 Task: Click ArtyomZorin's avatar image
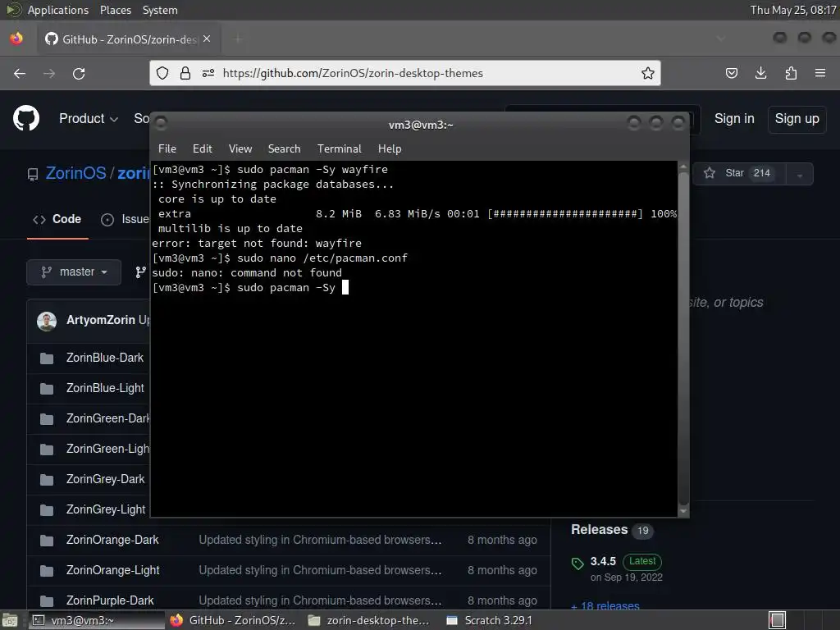point(47,321)
